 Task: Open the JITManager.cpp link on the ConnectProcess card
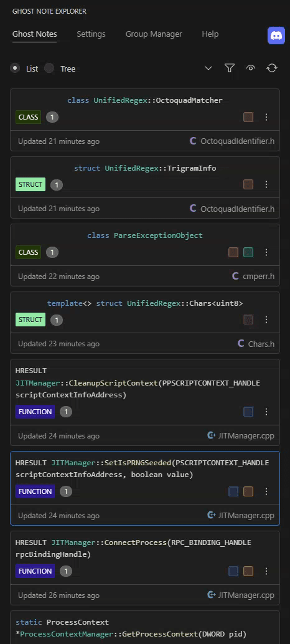(246, 595)
